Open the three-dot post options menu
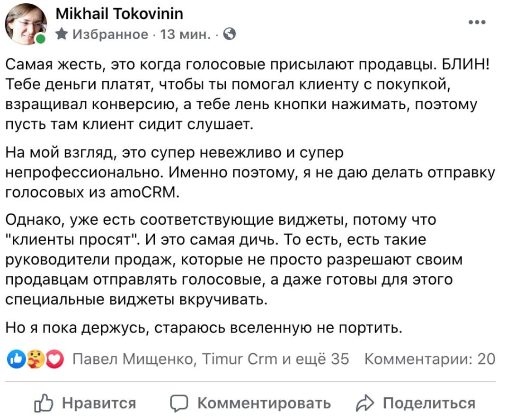 click(476, 22)
